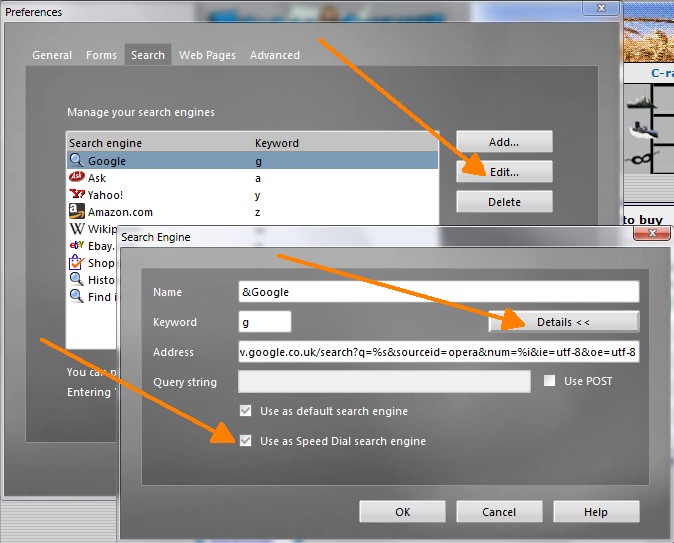
Task: Open the Web Pages preferences tab
Action: [x=207, y=55]
